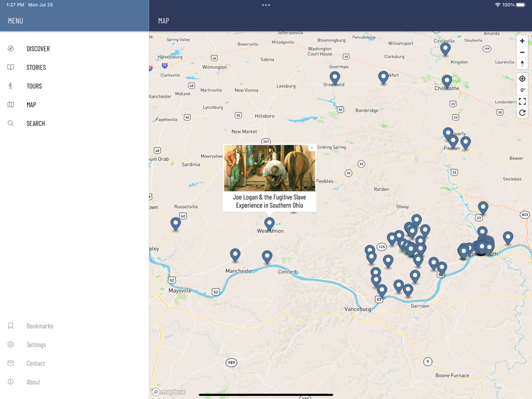Zoom in the map with plus
This screenshot has height=399, width=532.
[x=522, y=41]
